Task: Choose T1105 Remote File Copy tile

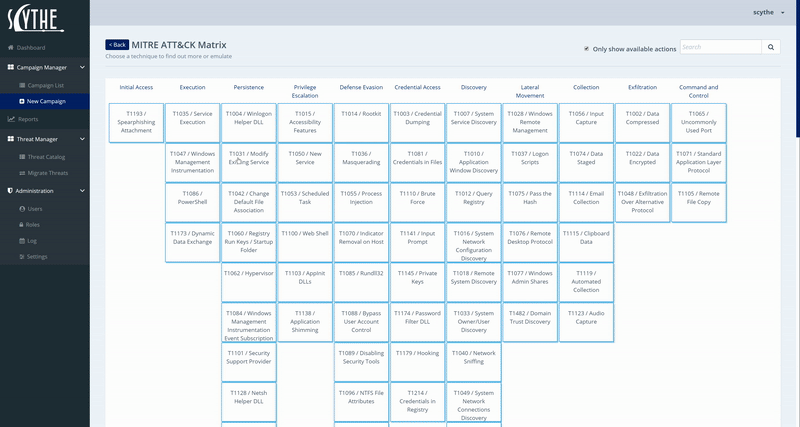Action: pyautogui.click(x=699, y=203)
